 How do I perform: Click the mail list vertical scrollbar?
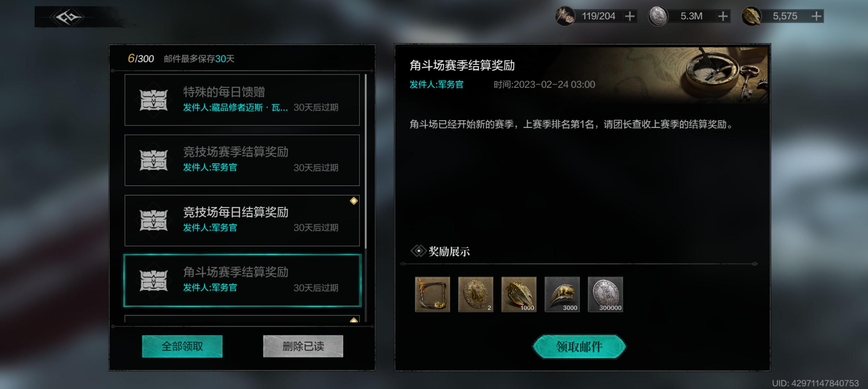tap(366, 162)
